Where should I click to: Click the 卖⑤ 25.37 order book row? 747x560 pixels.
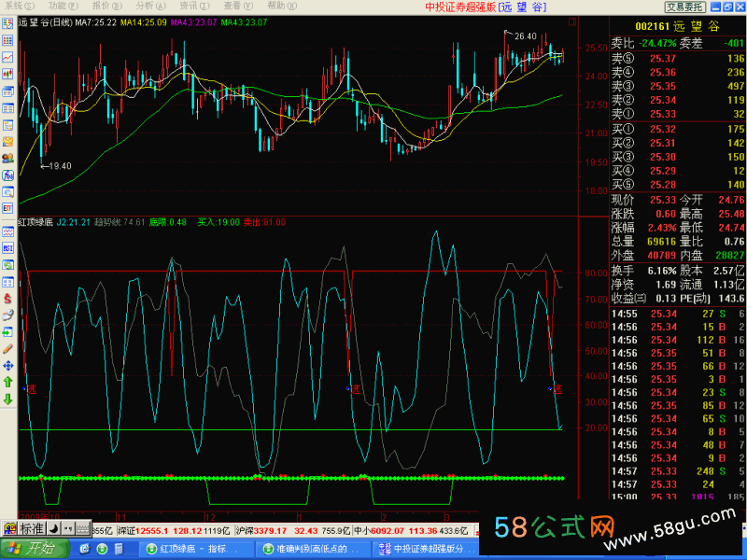tap(678, 58)
